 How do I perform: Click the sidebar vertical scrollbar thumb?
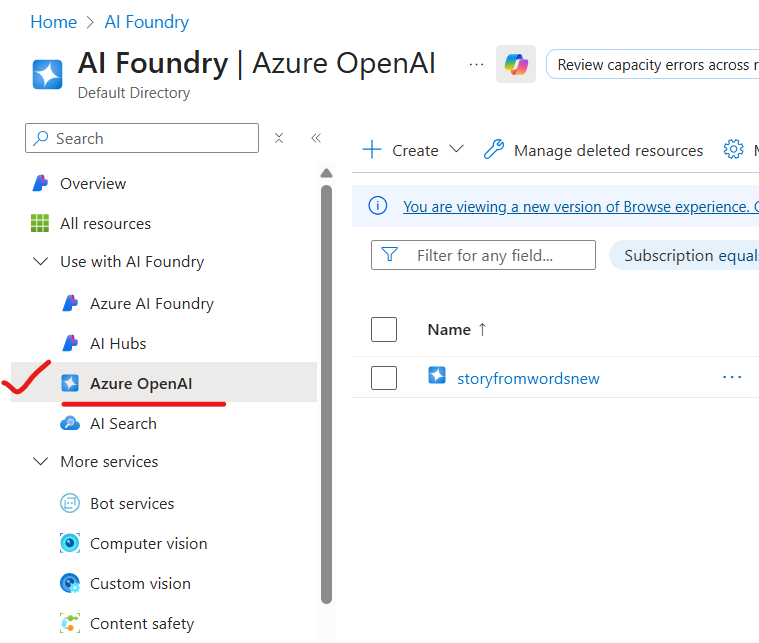click(x=326, y=395)
